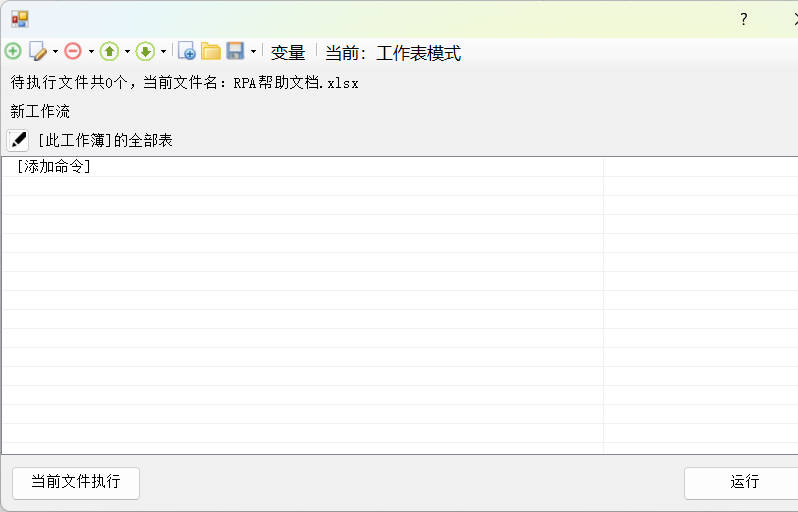Click the ? help button in title bar
798x512 pixels.
pos(743,19)
